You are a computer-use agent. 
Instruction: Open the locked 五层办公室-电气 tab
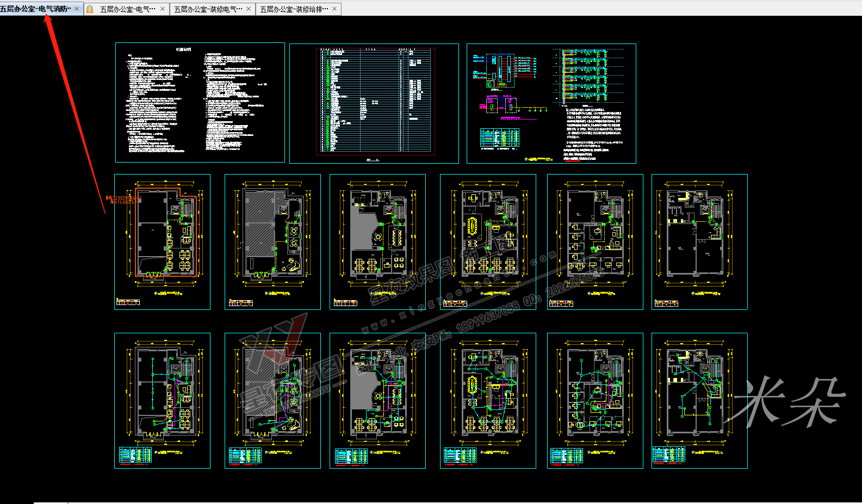pyautogui.click(x=127, y=9)
